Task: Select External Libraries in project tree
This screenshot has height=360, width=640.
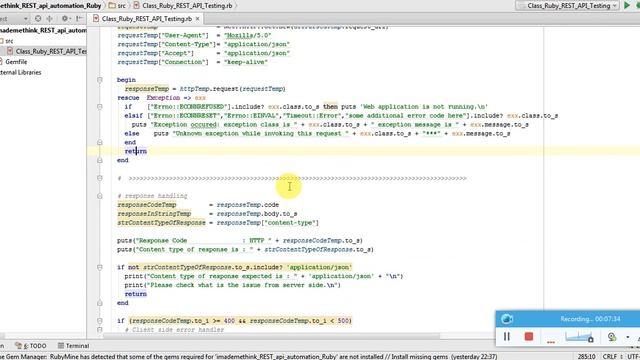Action: 20,72
